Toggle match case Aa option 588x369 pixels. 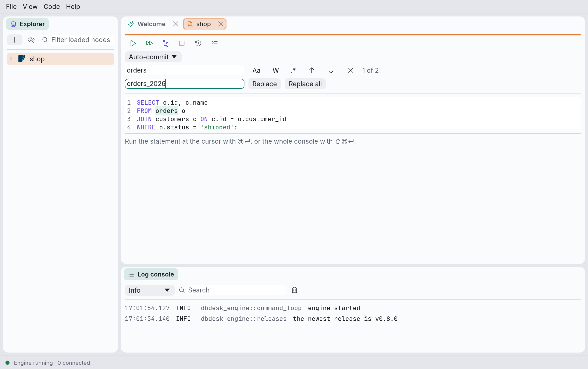point(256,71)
